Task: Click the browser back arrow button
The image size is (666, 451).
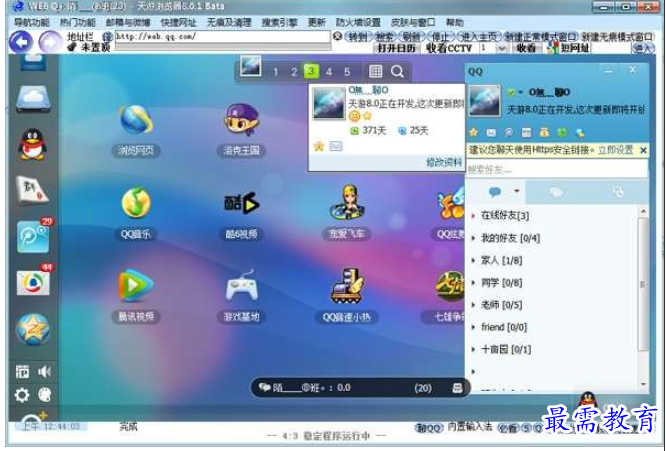Action: pyautogui.click(x=20, y=42)
